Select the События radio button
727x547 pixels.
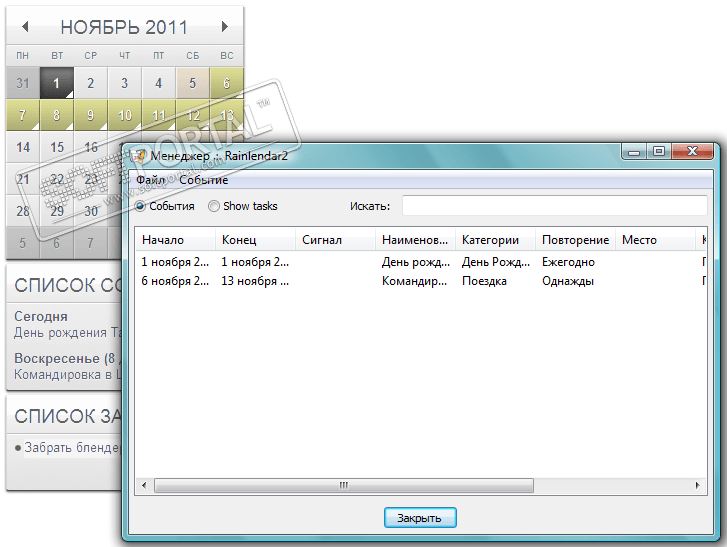140,206
